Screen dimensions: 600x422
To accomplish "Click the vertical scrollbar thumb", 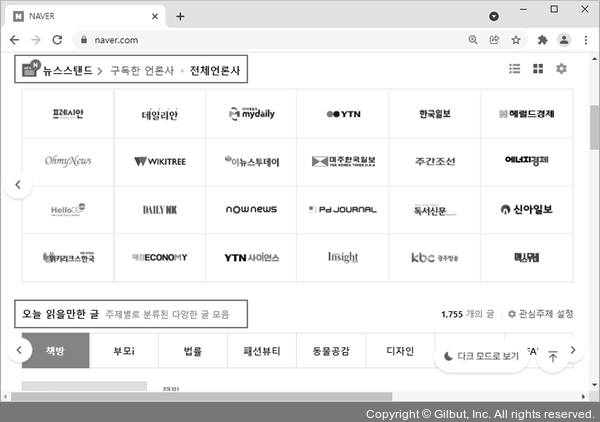I will (x=594, y=127).
